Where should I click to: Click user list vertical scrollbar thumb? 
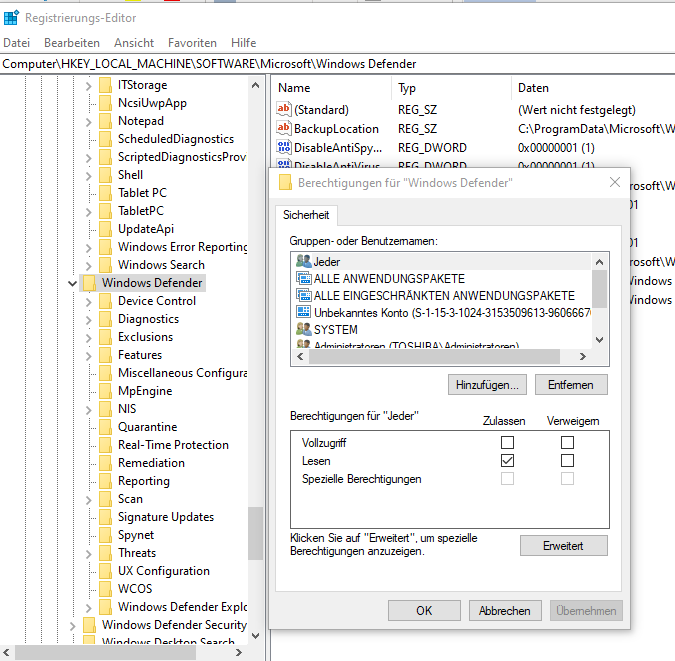coord(599,289)
